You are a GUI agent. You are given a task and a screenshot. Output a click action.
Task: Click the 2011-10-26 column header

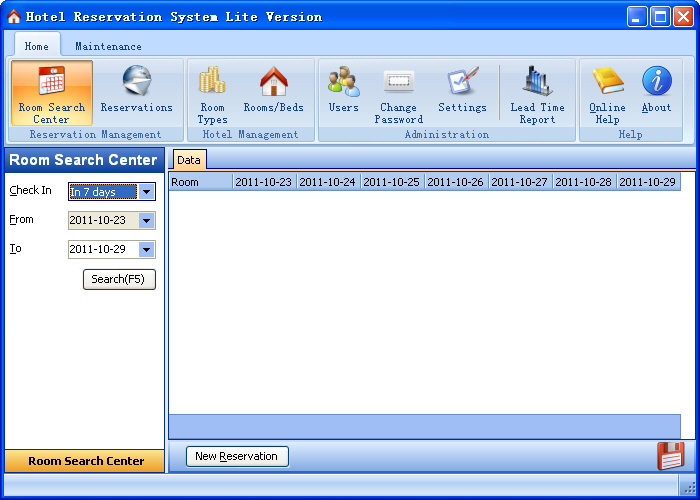pos(456,182)
